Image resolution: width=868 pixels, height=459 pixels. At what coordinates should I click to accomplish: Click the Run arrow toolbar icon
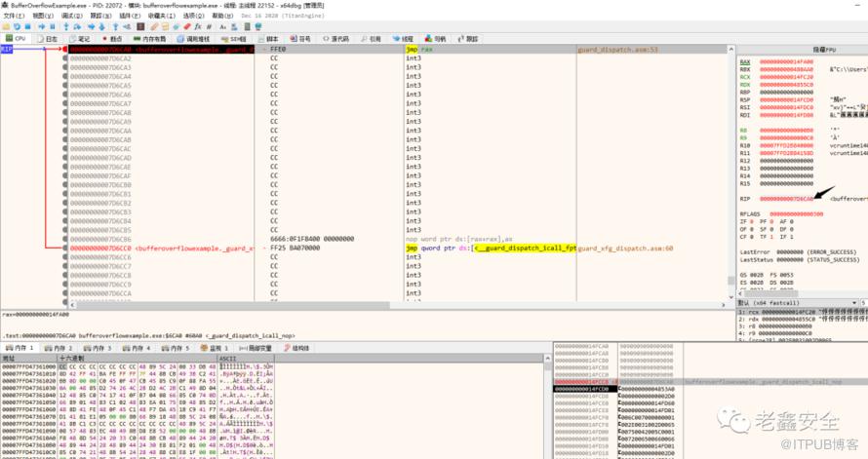[41, 27]
